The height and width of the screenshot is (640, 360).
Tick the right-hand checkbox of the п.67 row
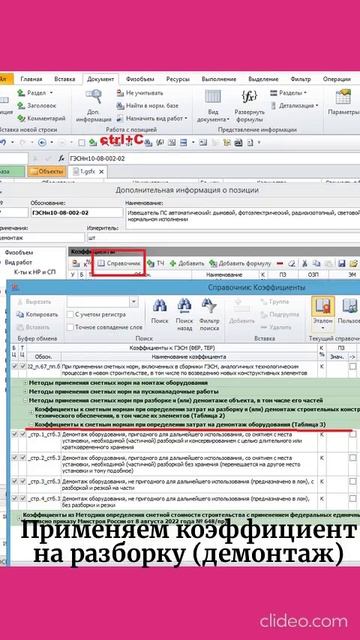(353, 367)
